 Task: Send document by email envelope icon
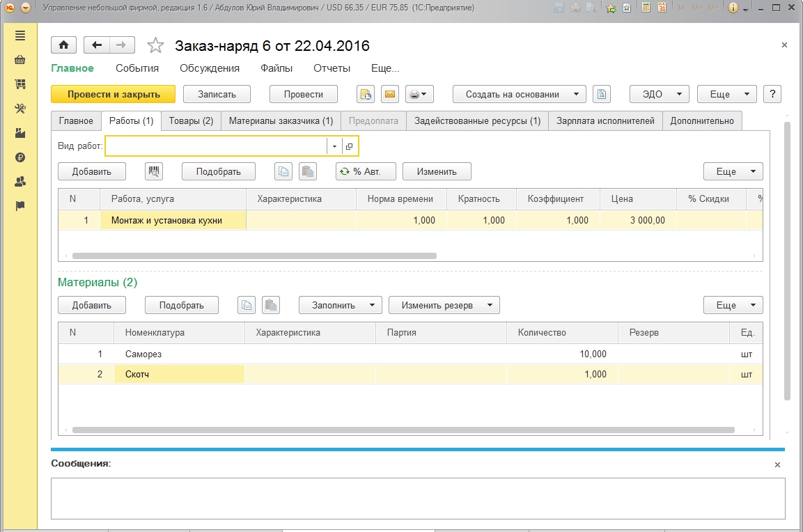(x=390, y=94)
